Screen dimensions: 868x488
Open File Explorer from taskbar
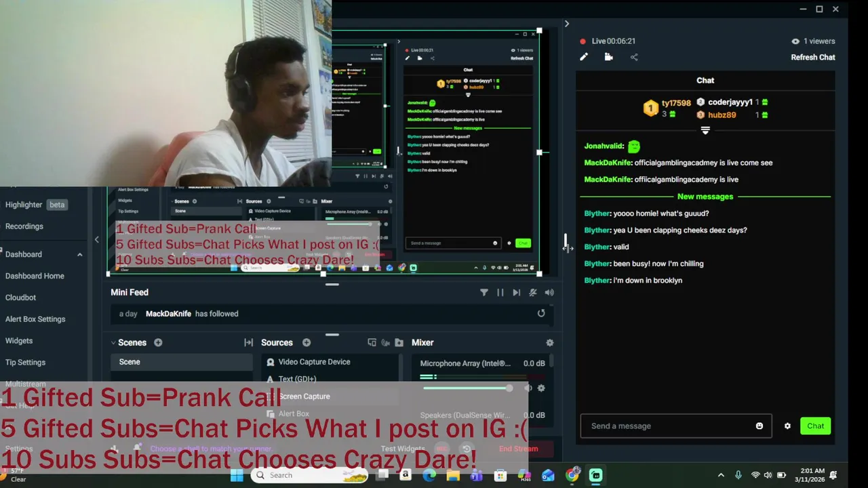click(x=453, y=475)
